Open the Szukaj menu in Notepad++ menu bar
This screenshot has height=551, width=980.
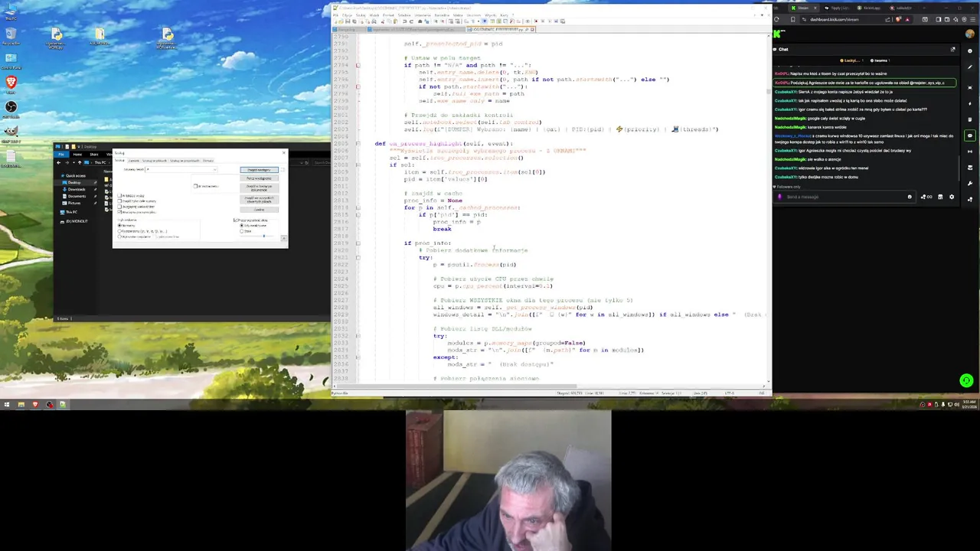pyautogui.click(x=361, y=15)
